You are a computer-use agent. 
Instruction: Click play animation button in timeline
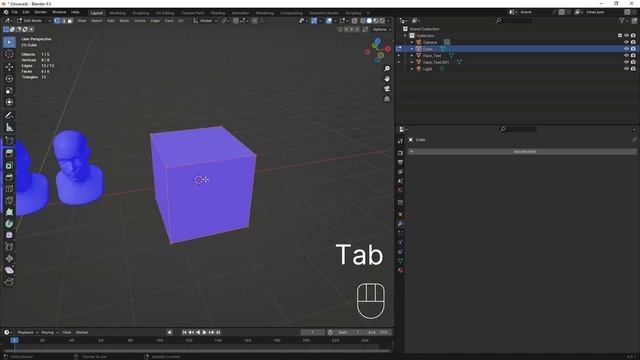coord(204,332)
